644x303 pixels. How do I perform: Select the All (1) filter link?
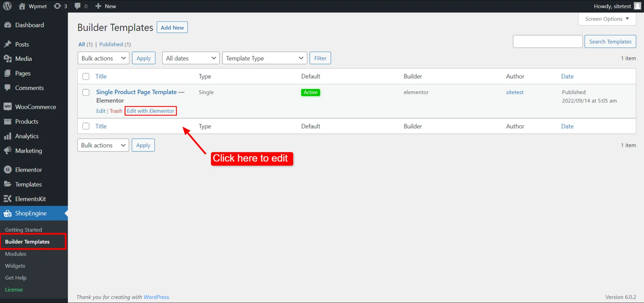click(86, 44)
